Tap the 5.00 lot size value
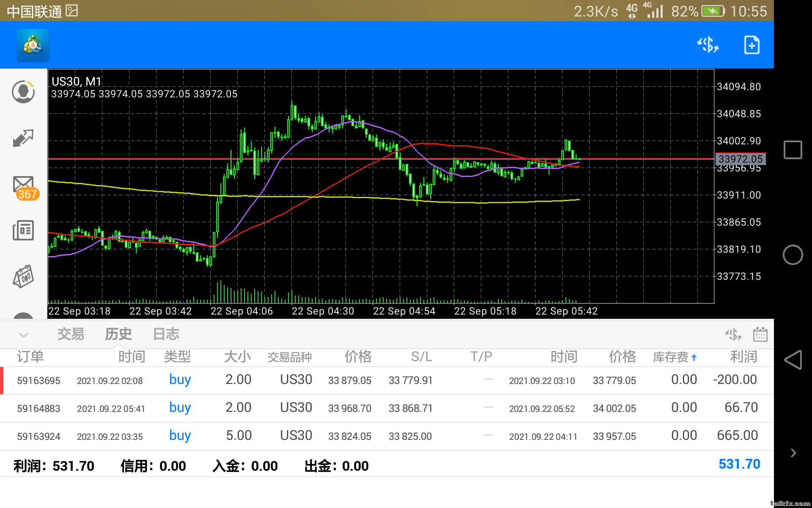812x508 pixels. pos(239,436)
